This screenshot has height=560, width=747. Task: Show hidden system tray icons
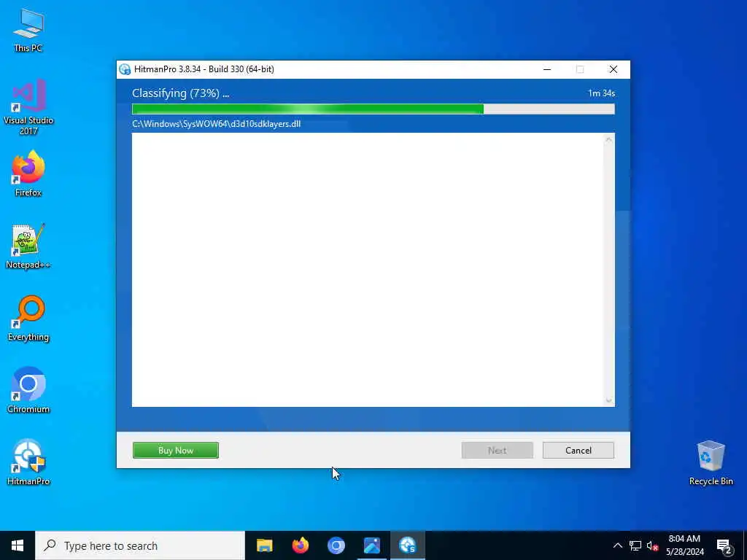point(617,545)
